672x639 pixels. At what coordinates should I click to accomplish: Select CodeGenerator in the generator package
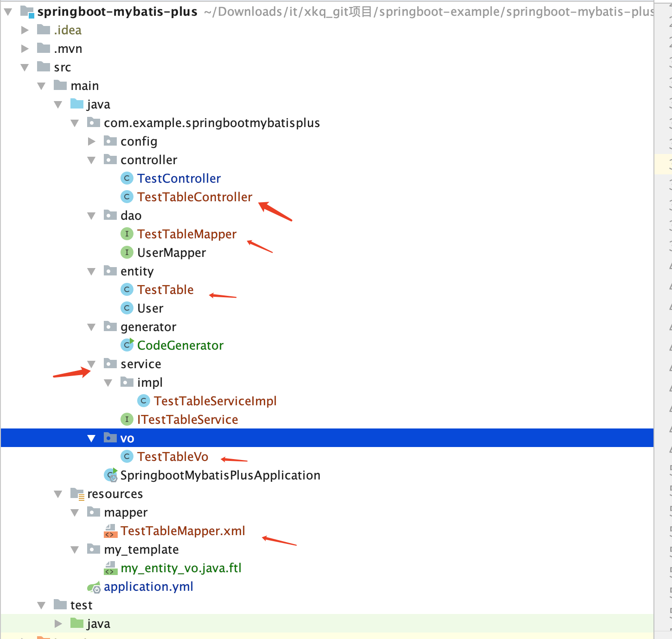pos(180,345)
